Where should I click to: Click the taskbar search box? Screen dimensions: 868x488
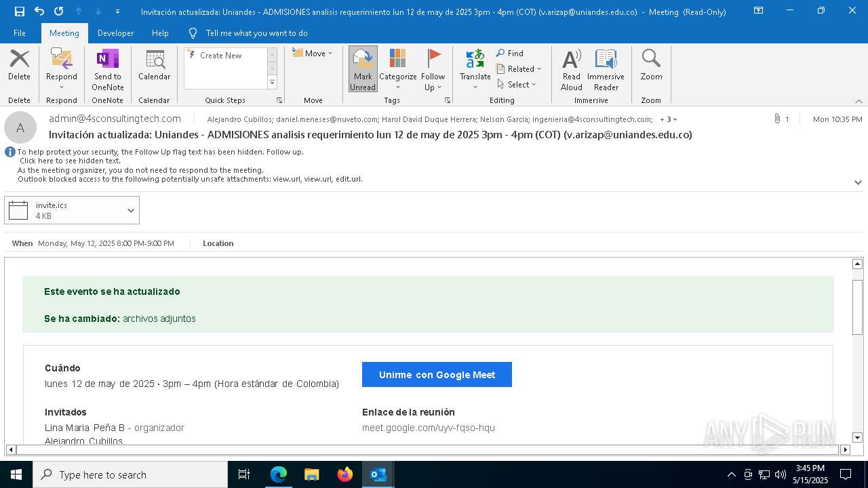coord(130,474)
